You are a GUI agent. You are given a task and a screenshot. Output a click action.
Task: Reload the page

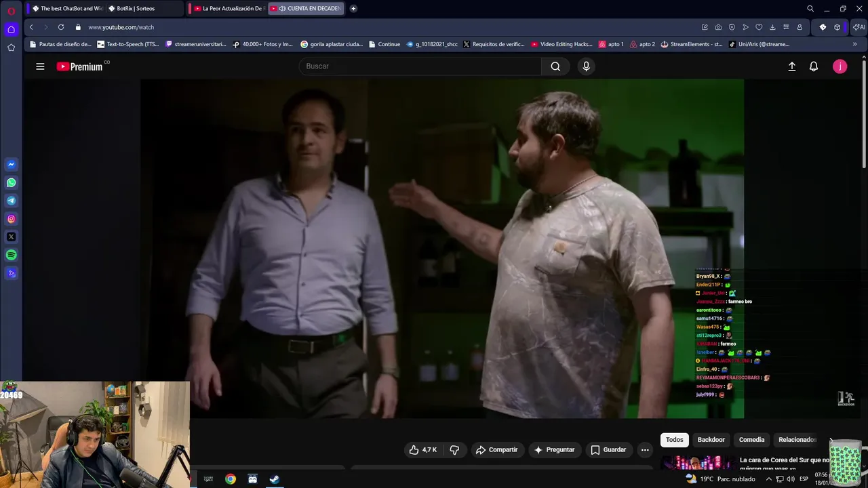[61, 27]
